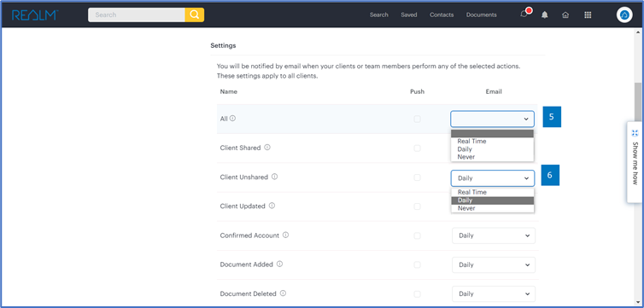Open the Contacts menu item
This screenshot has height=308, width=644.
442,15
